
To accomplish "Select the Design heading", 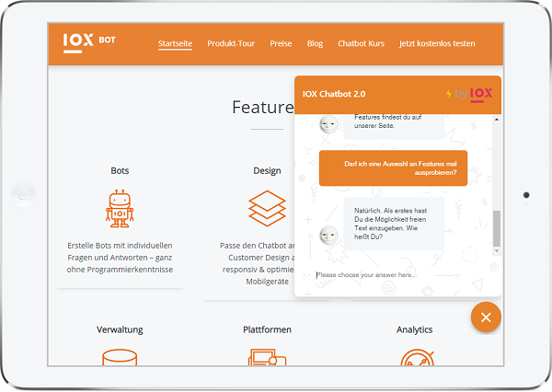I will [x=267, y=171].
